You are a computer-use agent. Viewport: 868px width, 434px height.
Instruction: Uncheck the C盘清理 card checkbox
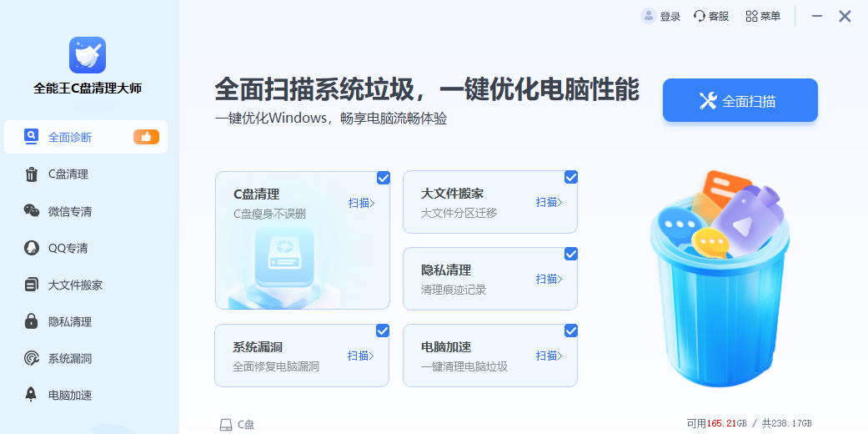point(383,177)
